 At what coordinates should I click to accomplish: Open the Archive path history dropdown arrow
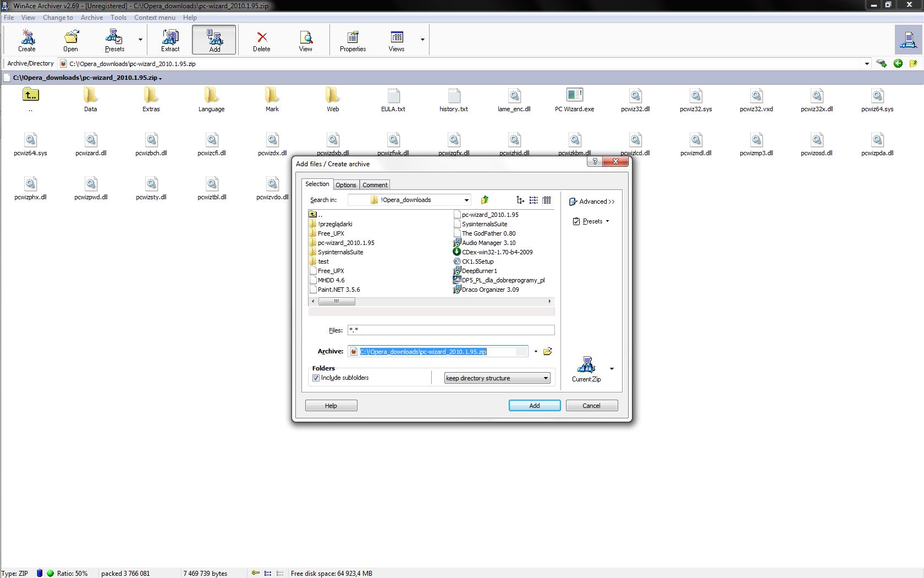[536, 351]
